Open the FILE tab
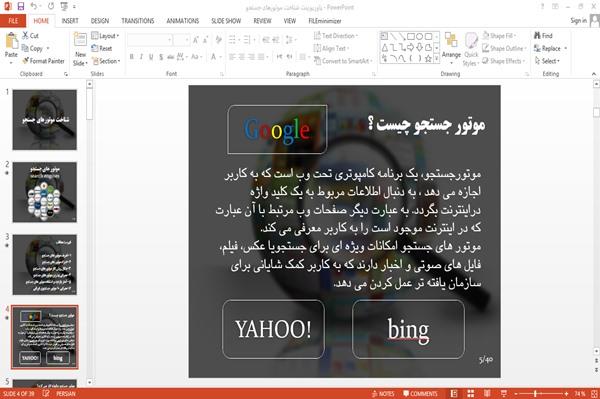Screen dimensions: 600x399 pyautogui.click(x=13, y=21)
